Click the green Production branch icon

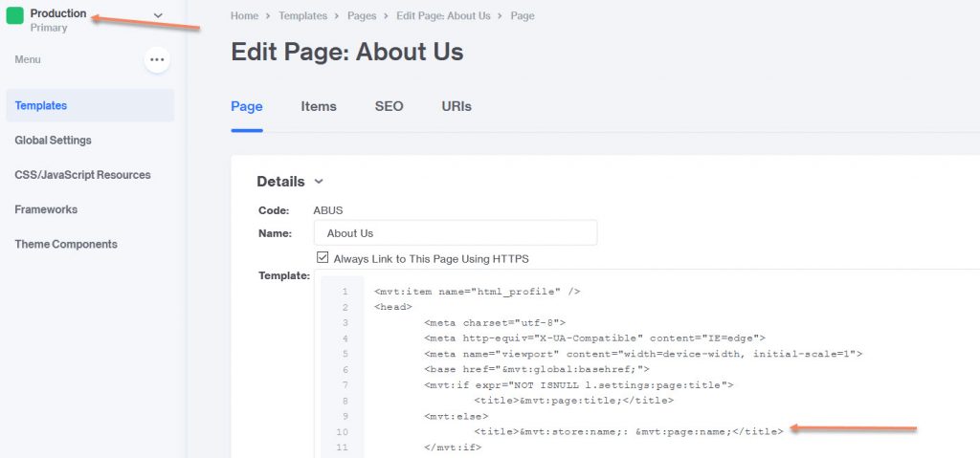point(14,15)
